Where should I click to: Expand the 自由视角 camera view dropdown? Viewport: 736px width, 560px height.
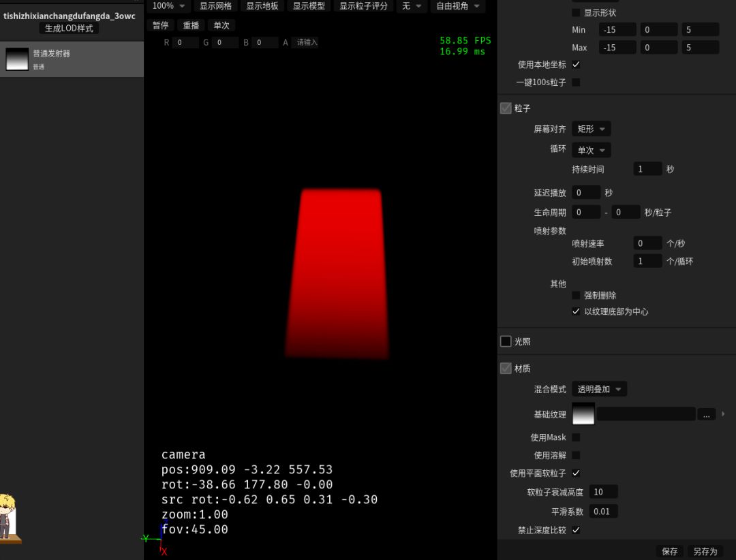pos(457,6)
